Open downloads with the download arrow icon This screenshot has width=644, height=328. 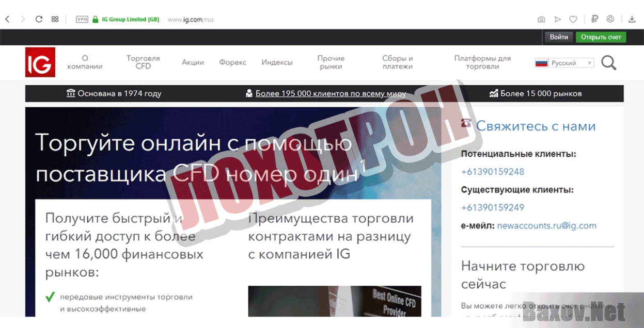click(x=632, y=19)
